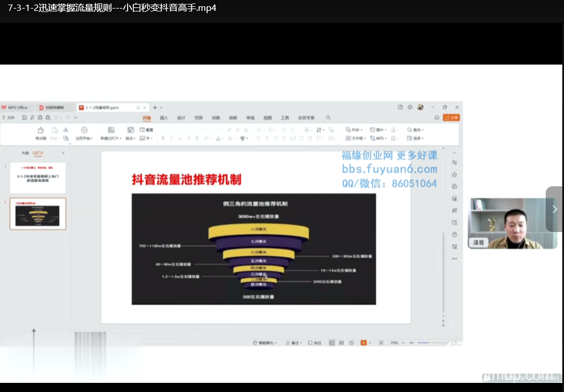The image size is (564, 392).
Task: Click the help question icon in right sidebar
Action: pos(454,234)
